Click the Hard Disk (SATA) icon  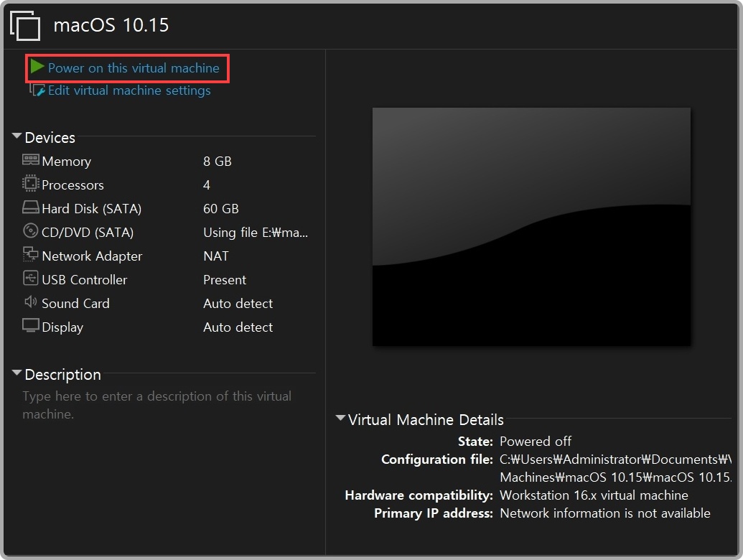[31, 207]
